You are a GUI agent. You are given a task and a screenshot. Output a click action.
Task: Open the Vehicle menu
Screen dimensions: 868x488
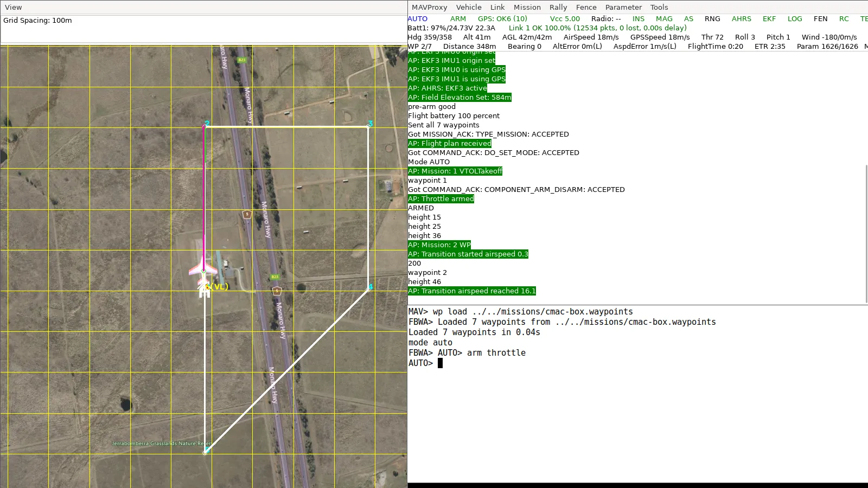click(469, 7)
